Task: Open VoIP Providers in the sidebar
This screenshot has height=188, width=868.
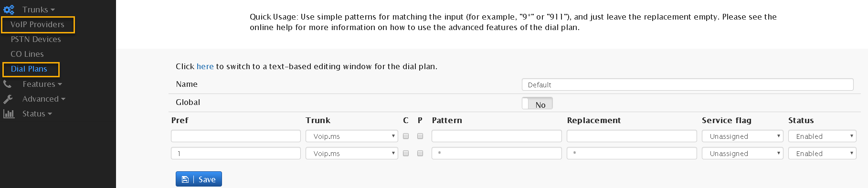Action: 37,24
